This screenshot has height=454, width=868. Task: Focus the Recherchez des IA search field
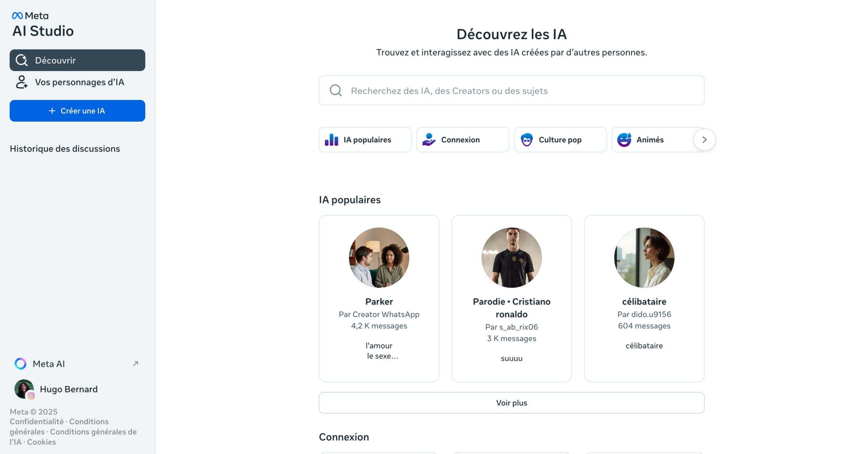coord(511,90)
